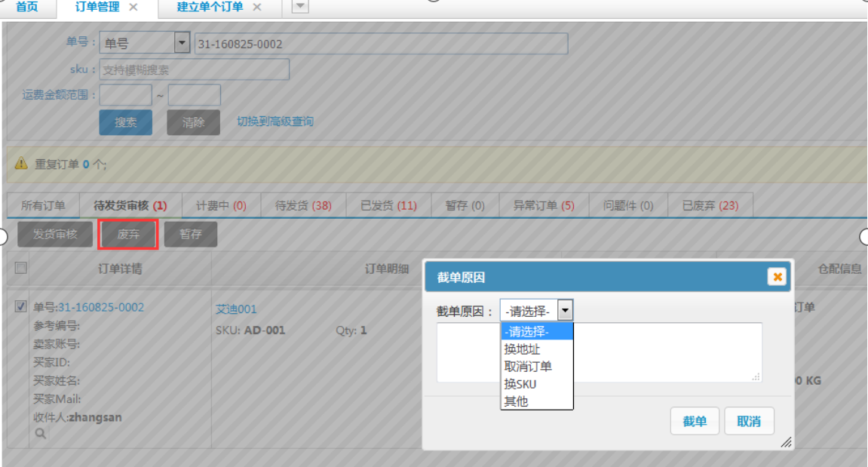
Task: Click the 截单 confirm button
Action: (695, 422)
